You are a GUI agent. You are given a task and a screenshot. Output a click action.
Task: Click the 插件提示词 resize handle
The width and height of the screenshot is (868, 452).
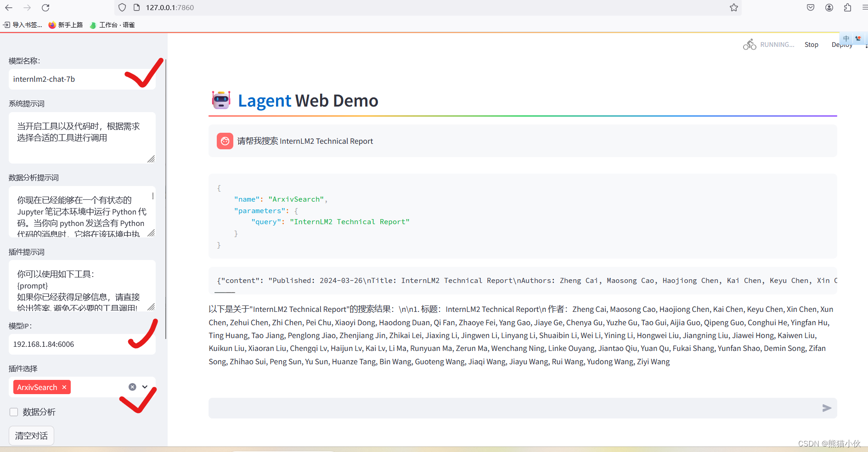click(x=151, y=307)
